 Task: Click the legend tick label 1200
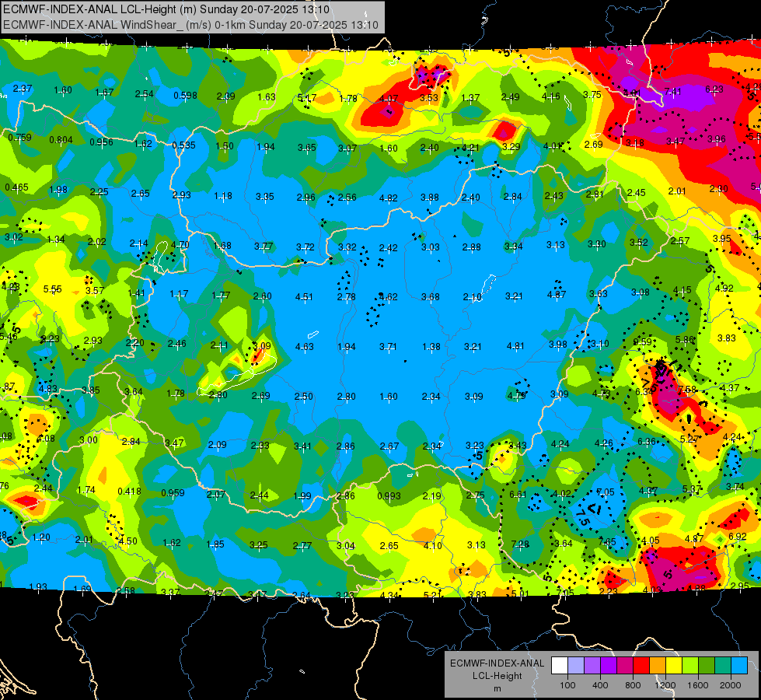click(x=665, y=685)
